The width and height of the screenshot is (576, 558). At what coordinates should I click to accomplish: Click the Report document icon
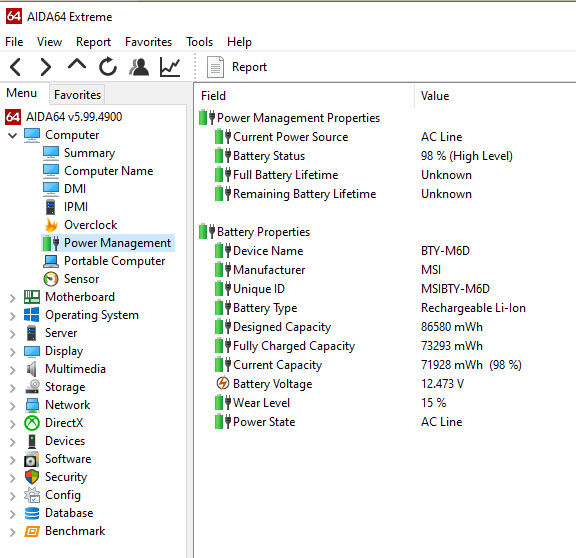coord(215,67)
